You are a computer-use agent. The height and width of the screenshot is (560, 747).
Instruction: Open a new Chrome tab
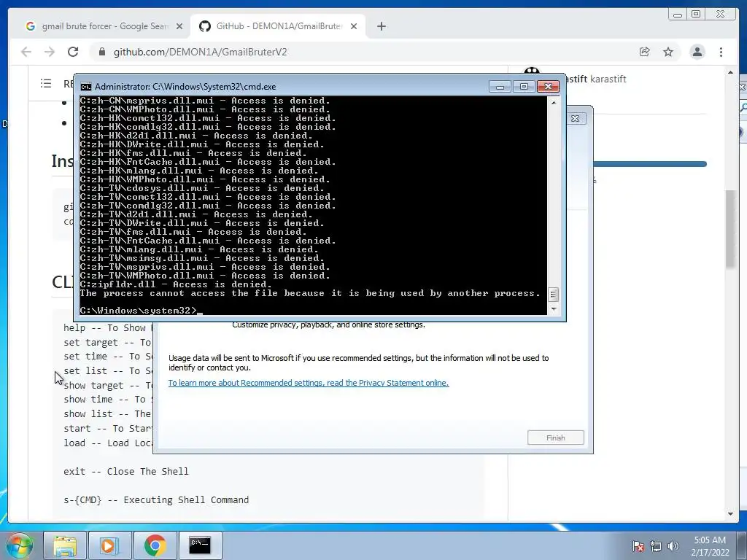(381, 26)
